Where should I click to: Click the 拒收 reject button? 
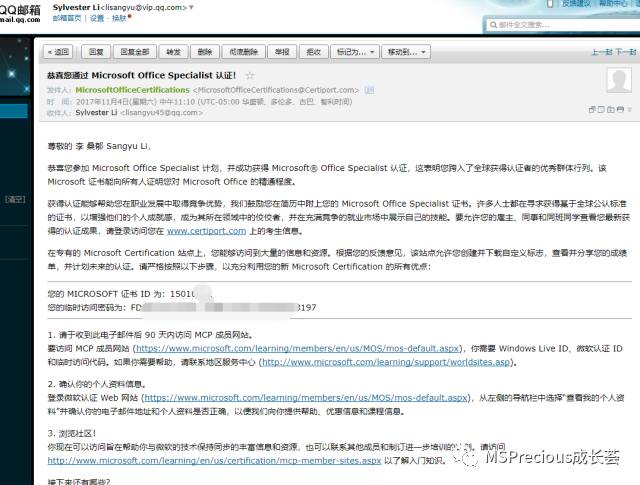click(313, 52)
